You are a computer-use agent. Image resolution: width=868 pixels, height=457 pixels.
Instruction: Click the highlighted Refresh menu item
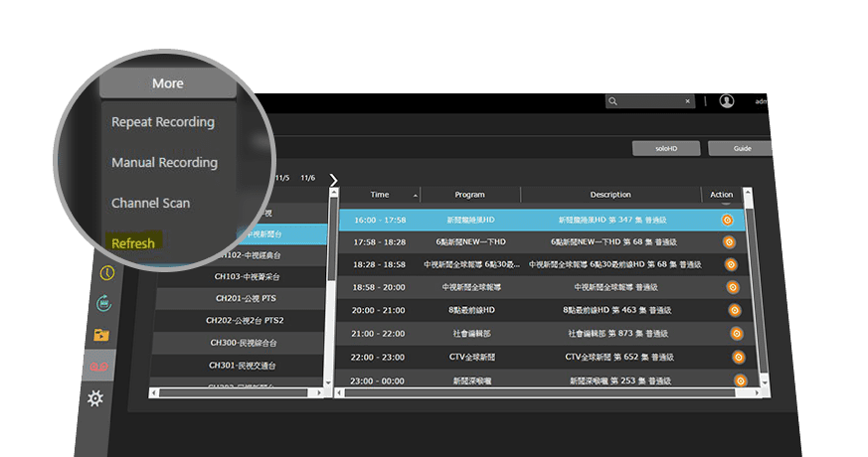coord(133,243)
